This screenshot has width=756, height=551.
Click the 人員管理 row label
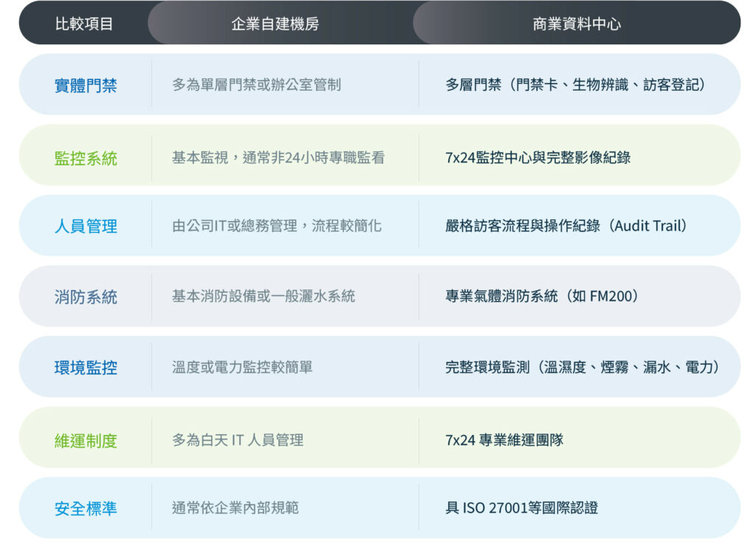click(x=86, y=226)
